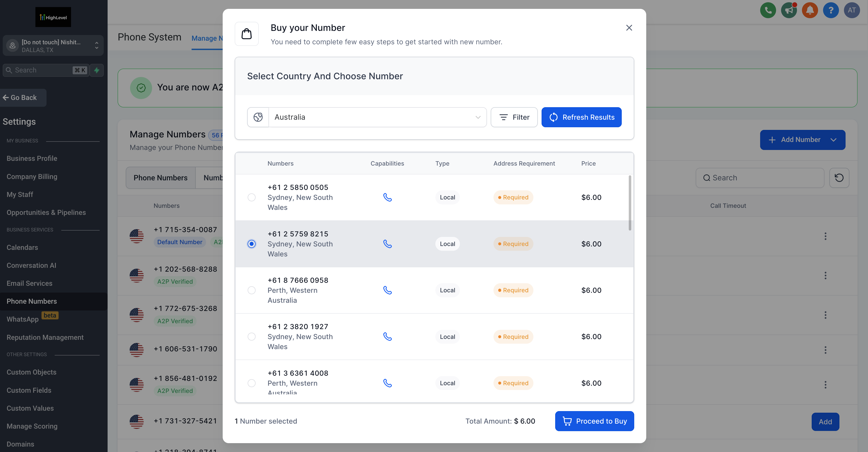Viewport: 868px width, 452px height.
Task: Click the sidebar Search field
Action: 46,70
